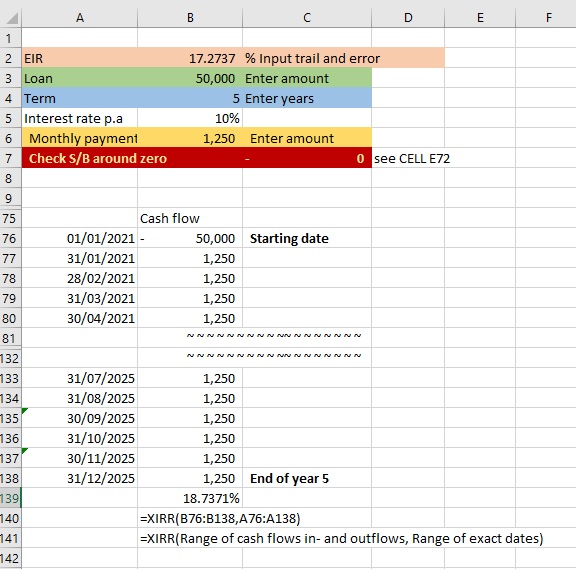The image size is (576, 569).
Task: Click '% Input trail and error' cell
Action: pos(312,58)
